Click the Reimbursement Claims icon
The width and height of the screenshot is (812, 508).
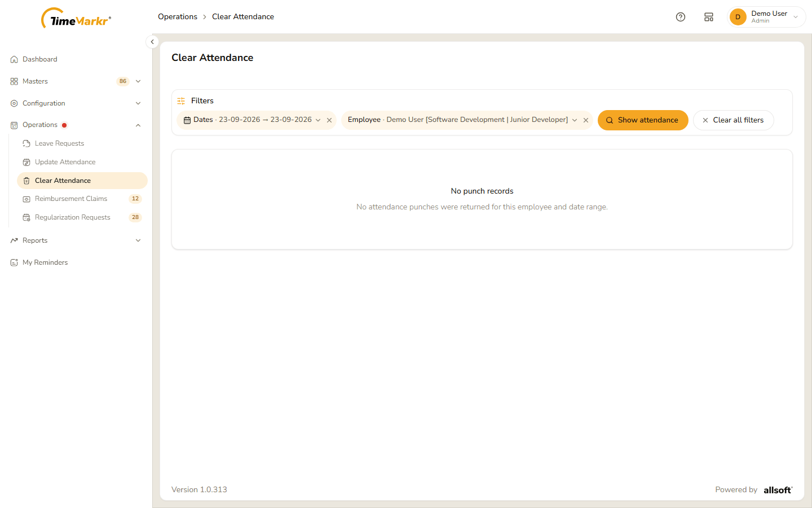point(27,199)
